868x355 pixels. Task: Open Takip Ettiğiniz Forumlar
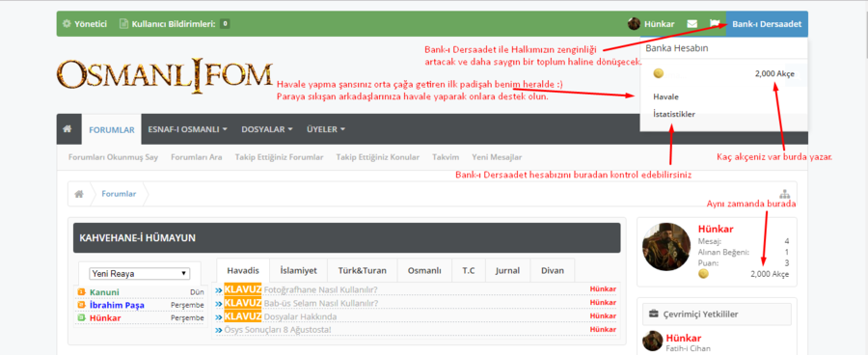(x=279, y=157)
